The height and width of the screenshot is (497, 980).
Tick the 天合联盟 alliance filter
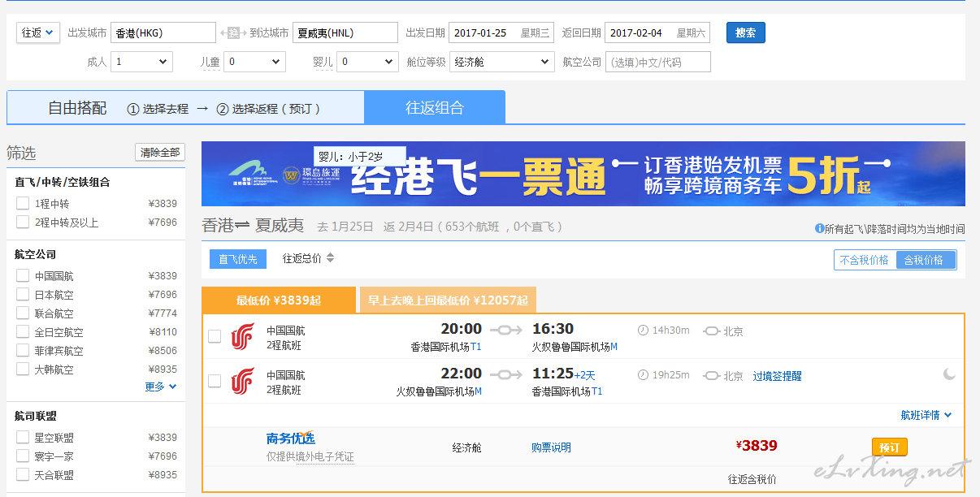[x=23, y=474]
